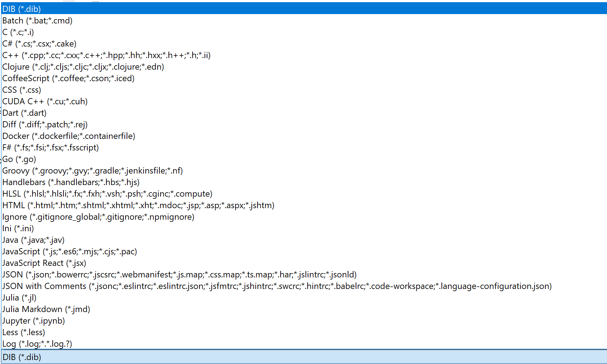Select the C++ file type entry
Viewport: 607px width, 364px height.
pyautogui.click(x=304, y=55)
